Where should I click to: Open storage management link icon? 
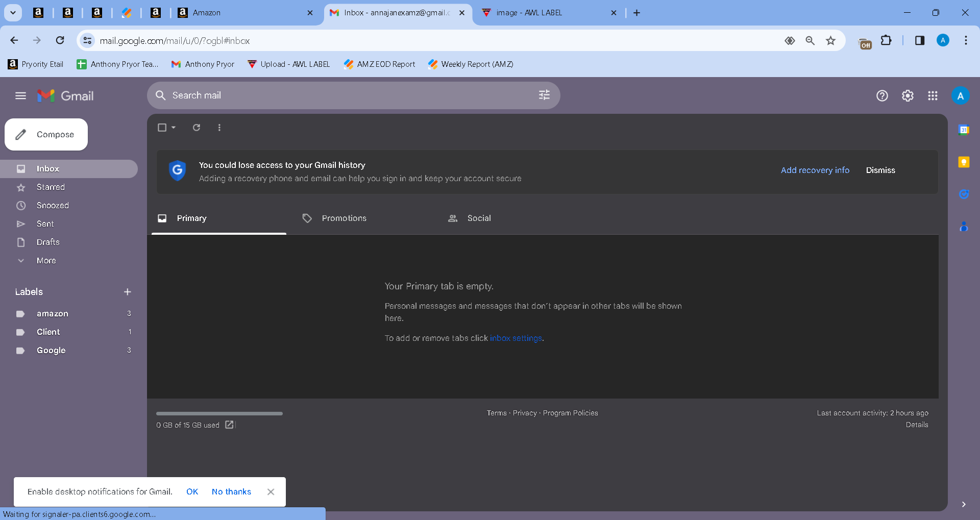tap(230, 425)
